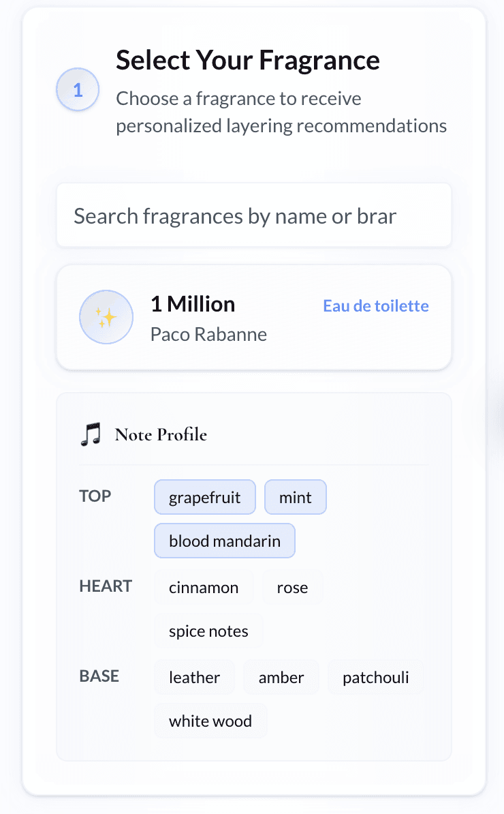Click the Eau de toilette label
The width and height of the screenshot is (504, 814).
tap(375, 305)
